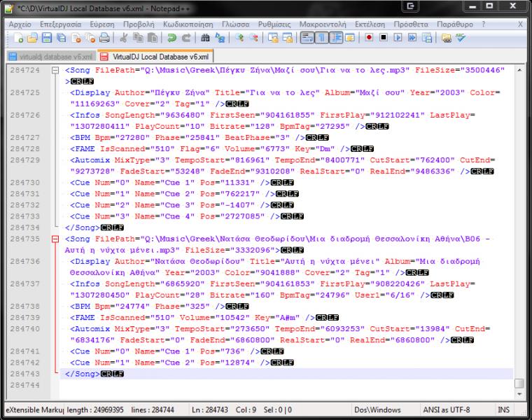Cut selection with the scissors icon
The width and height of the screenshot is (532, 420).
123,38
